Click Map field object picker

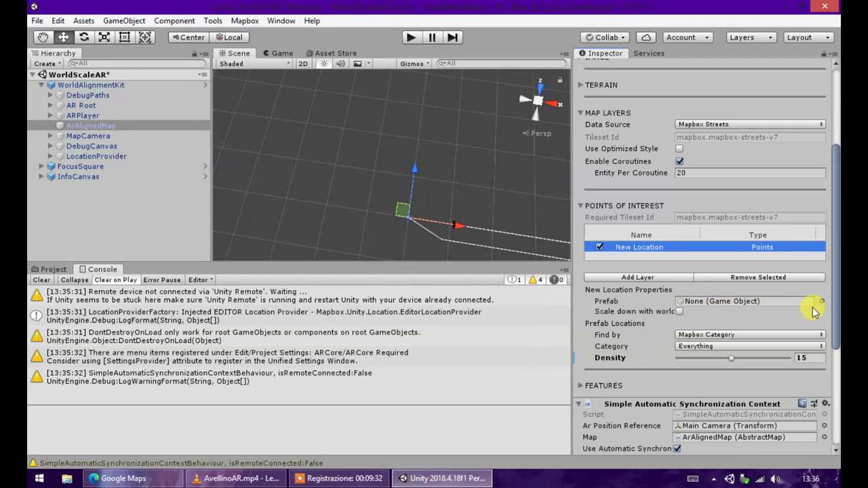pyautogui.click(x=824, y=437)
